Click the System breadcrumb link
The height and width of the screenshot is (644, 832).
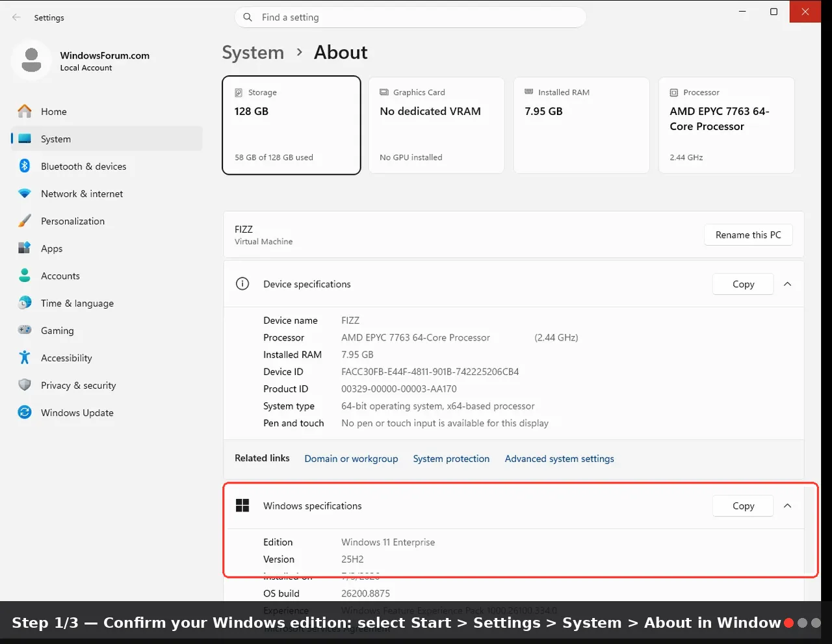253,53
